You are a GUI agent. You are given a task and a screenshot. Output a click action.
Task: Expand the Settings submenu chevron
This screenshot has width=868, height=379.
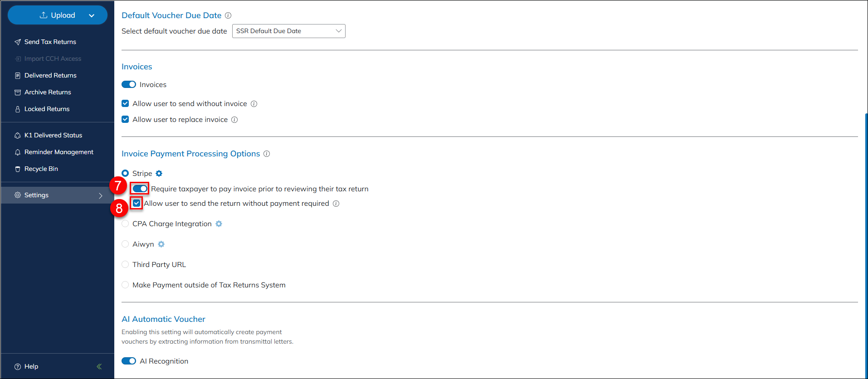(100, 195)
